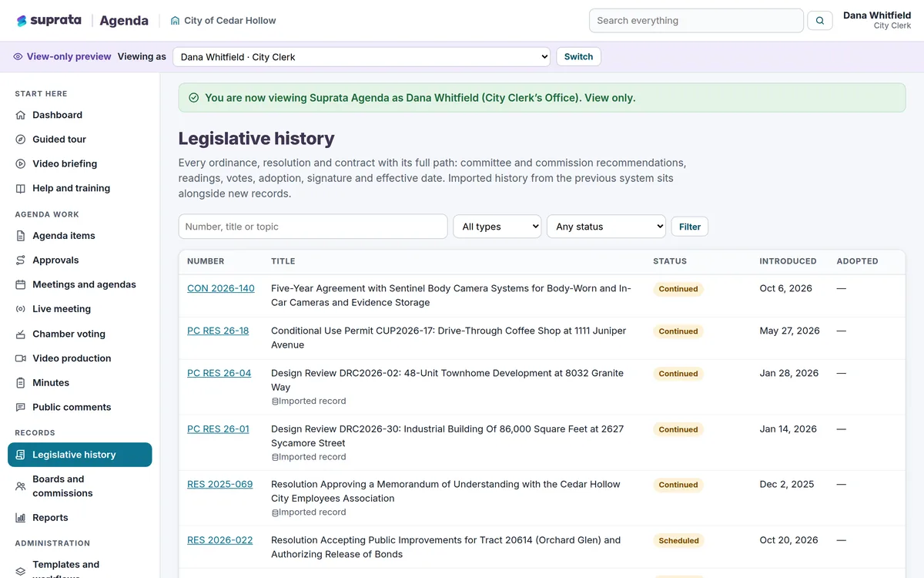Click Scheduled status for RES 2026-022
The width and height of the screenshot is (924, 578).
[679, 541]
